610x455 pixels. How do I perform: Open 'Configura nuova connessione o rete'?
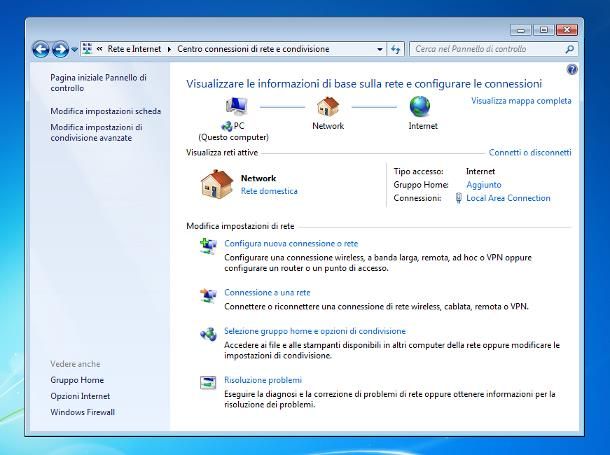(291, 244)
